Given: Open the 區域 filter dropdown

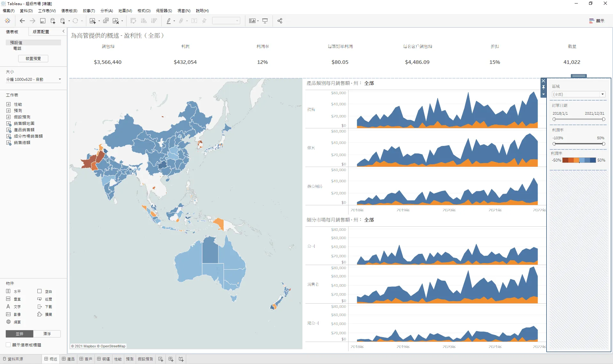Looking at the screenshot, I should [x=579, y=94].
